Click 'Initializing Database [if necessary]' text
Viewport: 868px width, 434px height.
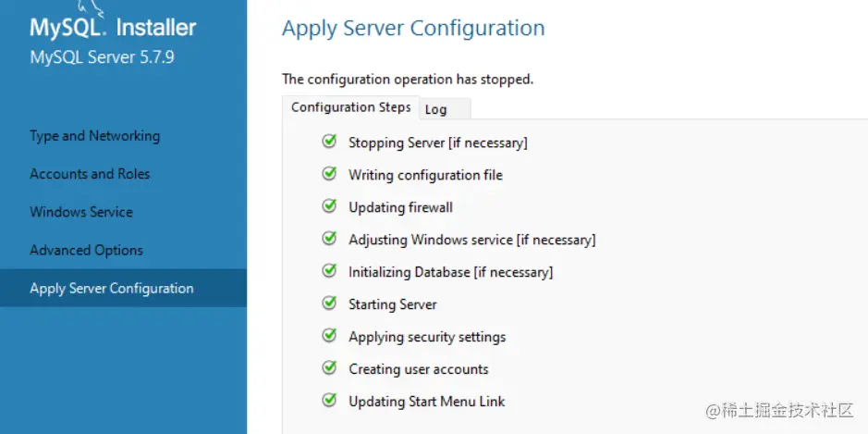[x=450, y=272]
